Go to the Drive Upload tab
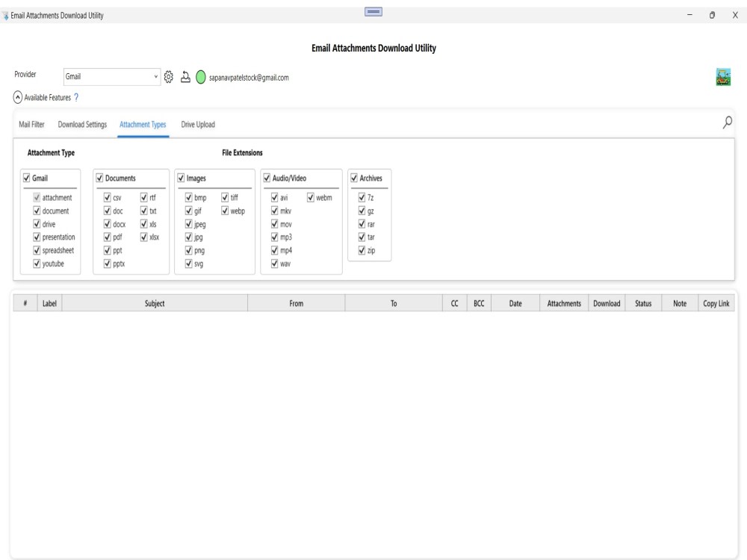This screenshot has width=747, height=560. click(x=198, y=125)
